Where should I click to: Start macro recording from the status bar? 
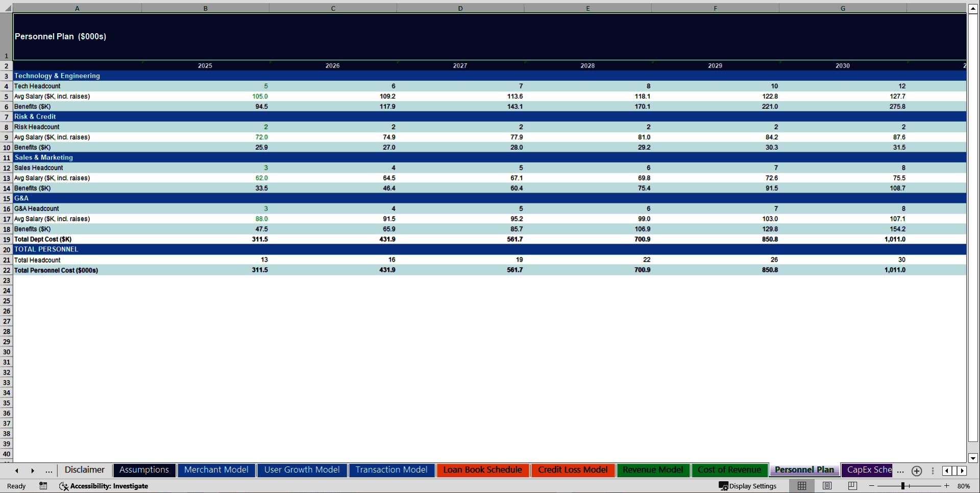tap(43, 486)
